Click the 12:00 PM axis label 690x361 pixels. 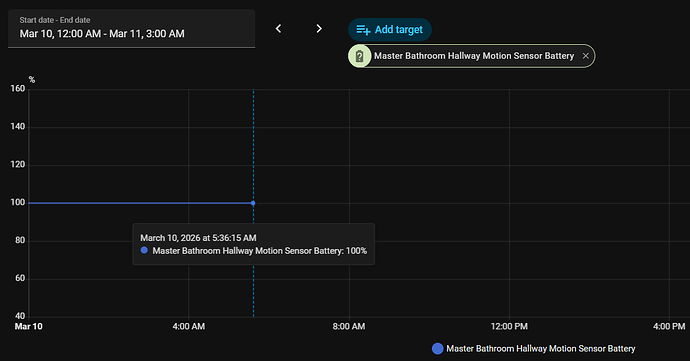click(509, 327)
